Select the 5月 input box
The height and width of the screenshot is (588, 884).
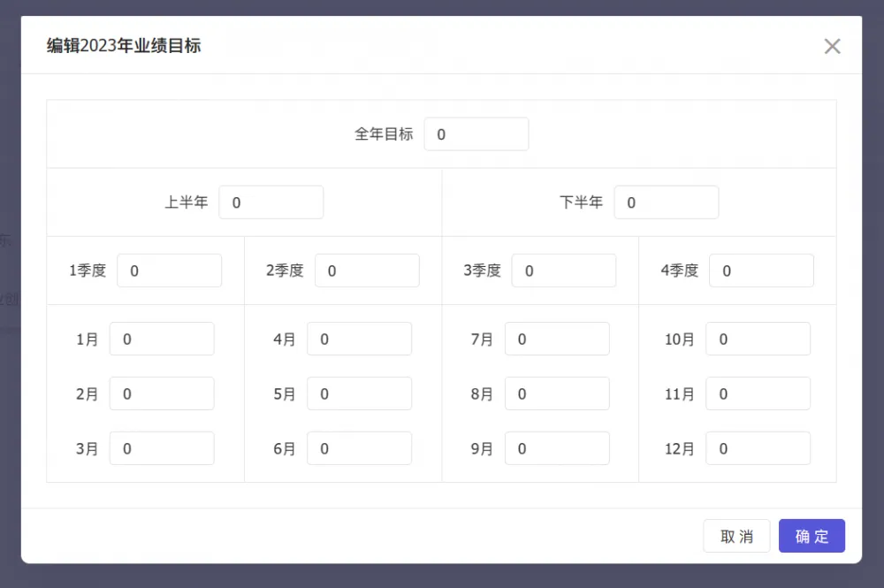point(359,393)
